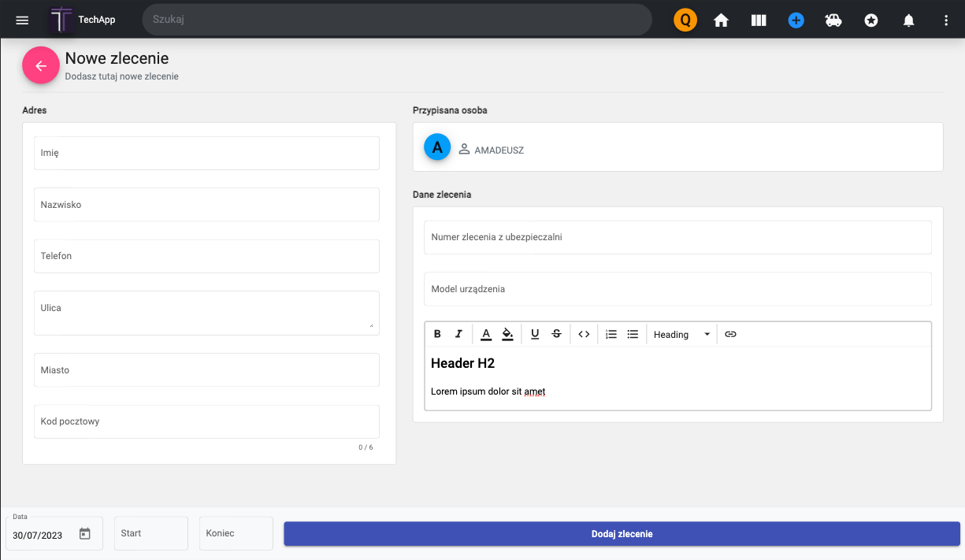
Task: Open the calendar date picker icon
Action: (85, 534)
